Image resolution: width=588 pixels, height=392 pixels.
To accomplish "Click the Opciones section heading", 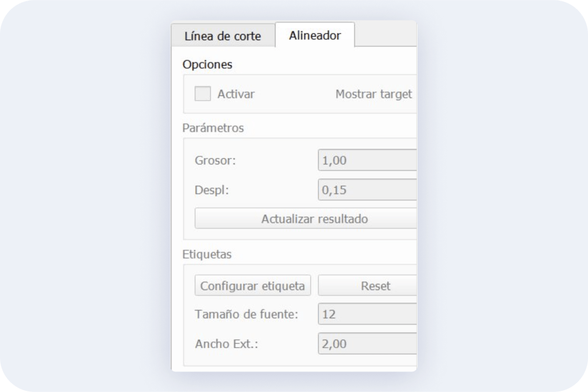I will pyautogui.click(x=208, y=65).
